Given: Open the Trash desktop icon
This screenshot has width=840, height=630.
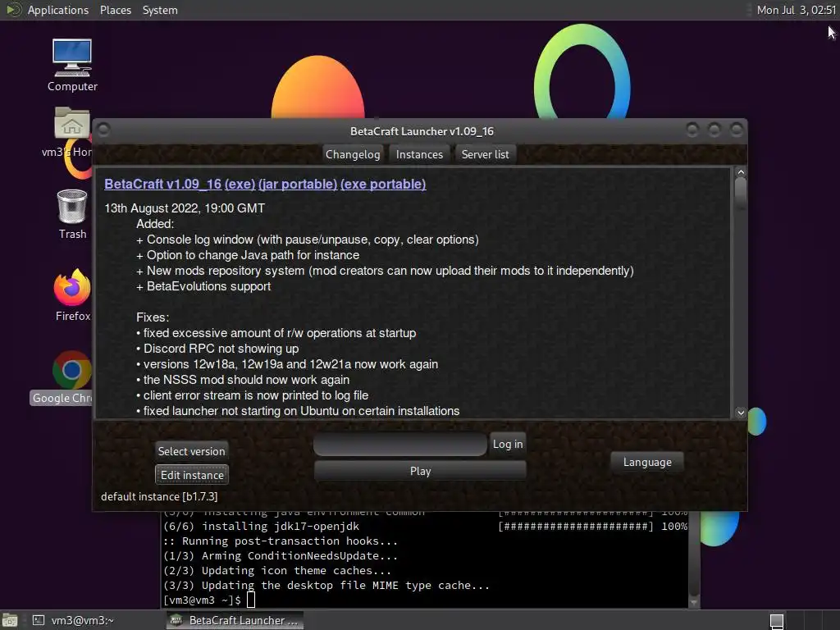Looking at the screenshot, I should pos(72,214).
